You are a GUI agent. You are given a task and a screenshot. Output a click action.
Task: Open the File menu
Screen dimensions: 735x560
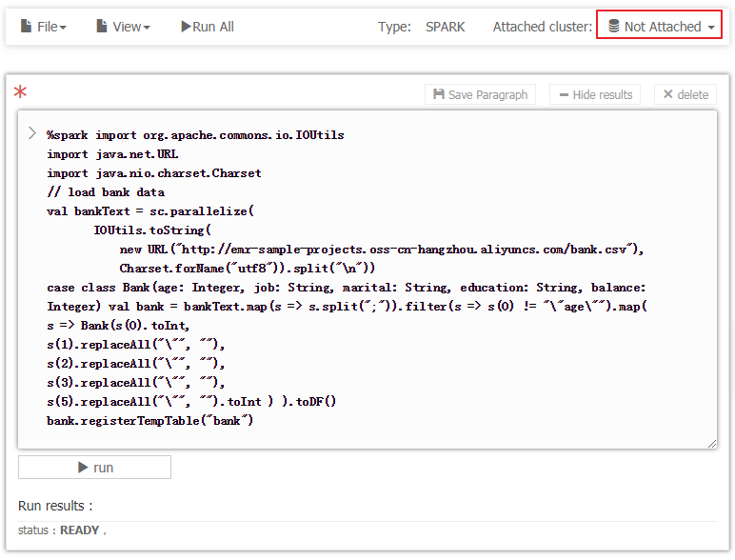pyautogui.click(x=44, y=27)
